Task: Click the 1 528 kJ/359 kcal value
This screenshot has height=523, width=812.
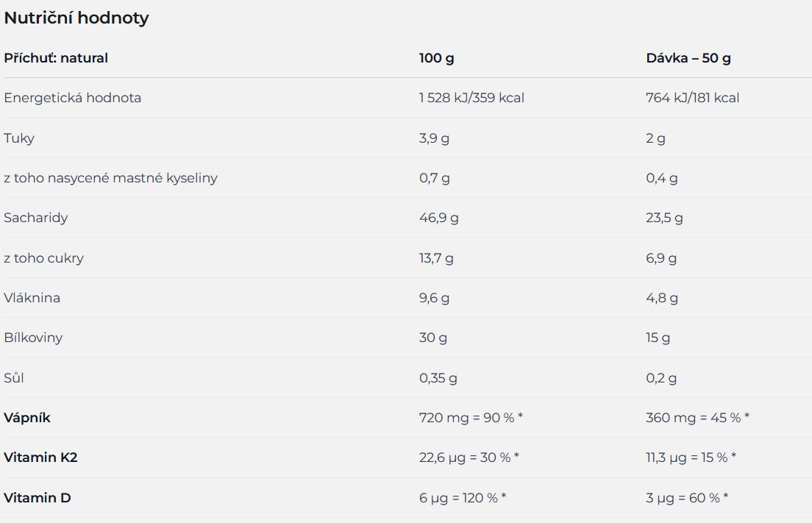Action: (x=471, y=98)
